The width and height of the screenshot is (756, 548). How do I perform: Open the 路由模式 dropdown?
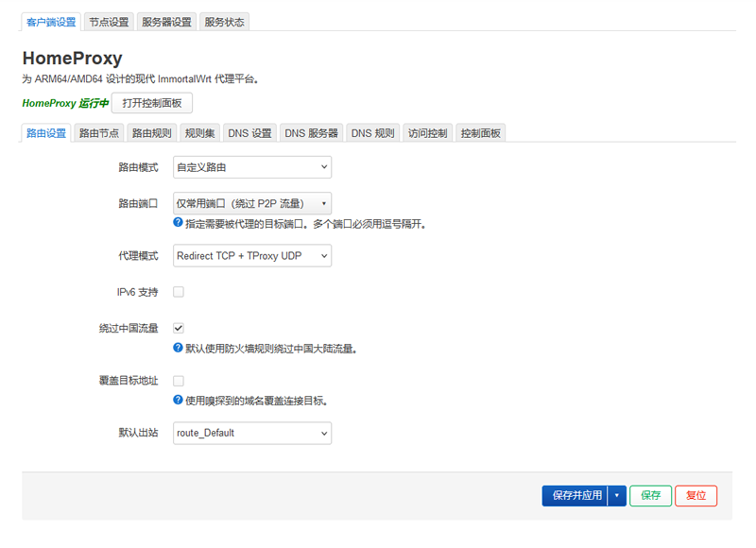pyautogui.click(x=251, y=166)
